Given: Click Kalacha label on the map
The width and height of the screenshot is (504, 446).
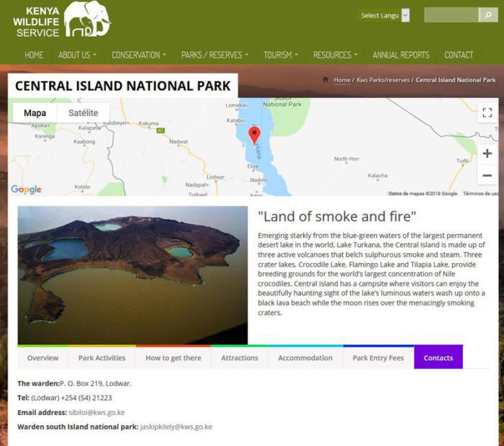Looking at the screenshot, I should click(378, 175).
